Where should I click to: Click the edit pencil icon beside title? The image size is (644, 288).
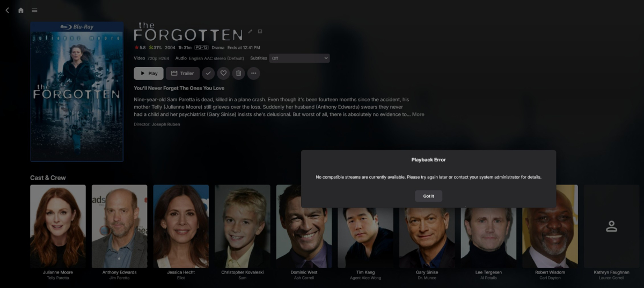pyautogui.click(x=250, y=32)
